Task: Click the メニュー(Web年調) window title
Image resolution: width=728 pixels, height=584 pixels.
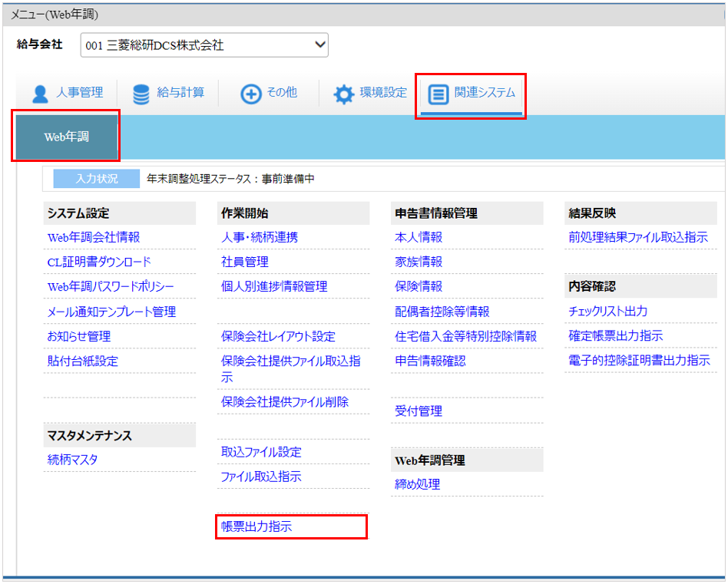Action: coord(55,15)
